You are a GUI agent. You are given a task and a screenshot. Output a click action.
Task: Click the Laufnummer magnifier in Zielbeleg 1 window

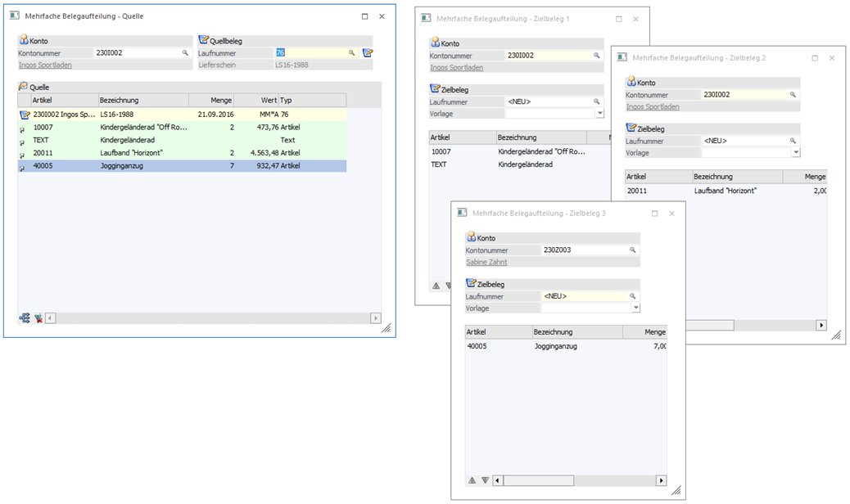(x=596, y=101)
